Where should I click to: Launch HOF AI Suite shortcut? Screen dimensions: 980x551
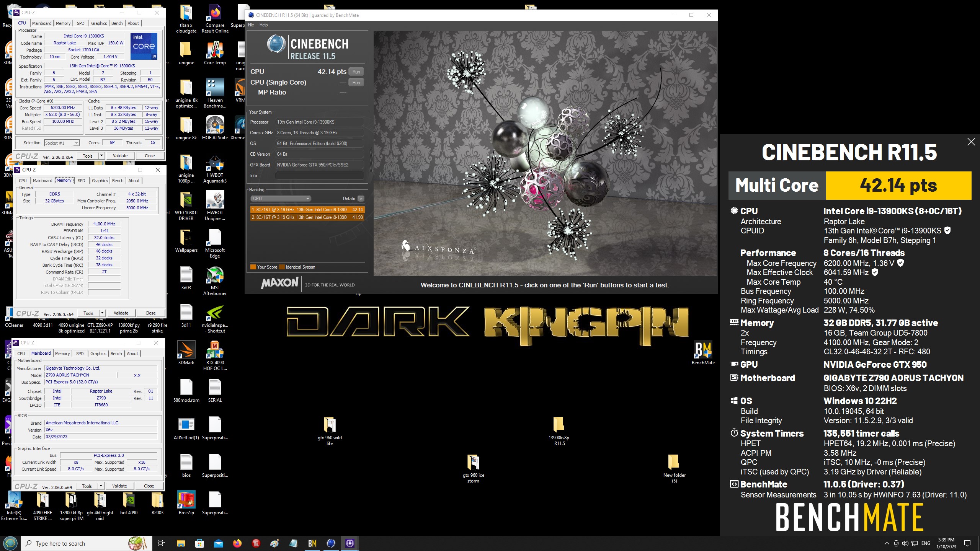coord(215,128)
